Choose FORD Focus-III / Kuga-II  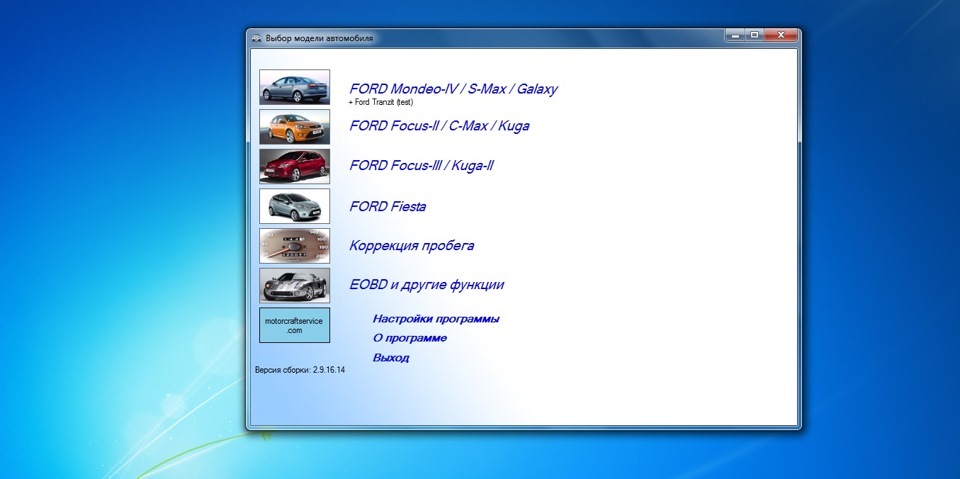(x=421, y=165)
